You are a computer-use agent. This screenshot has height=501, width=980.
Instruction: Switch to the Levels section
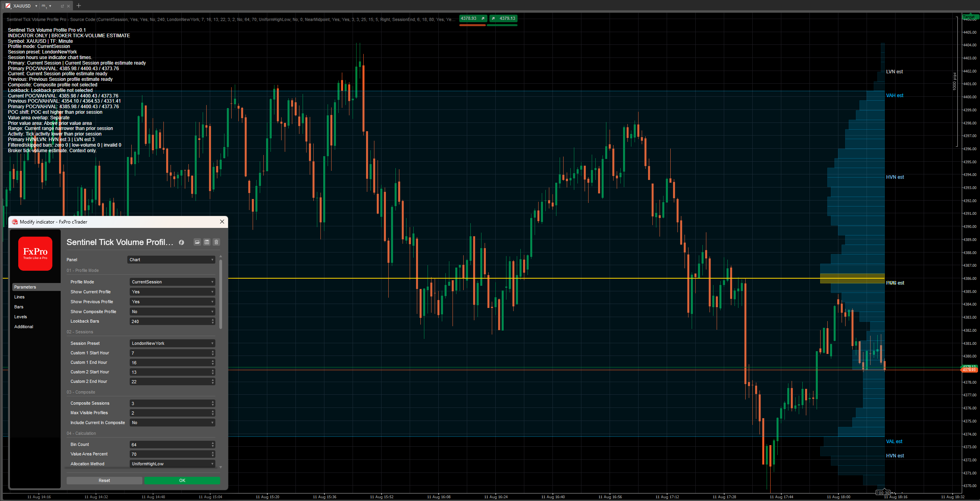21,317
